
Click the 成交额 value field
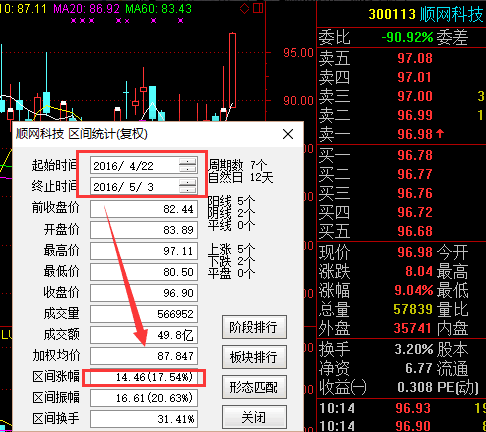pos(144,335)
